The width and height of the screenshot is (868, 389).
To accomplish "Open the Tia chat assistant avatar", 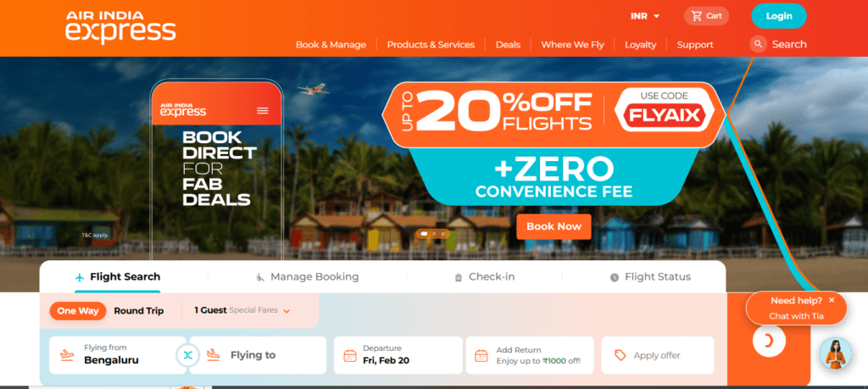I will (835, 353).
